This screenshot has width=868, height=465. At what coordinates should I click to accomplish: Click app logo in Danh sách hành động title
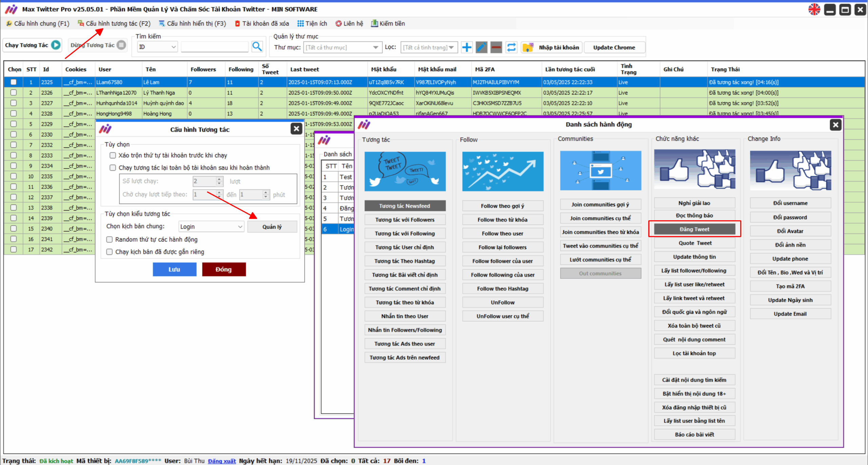364,125
